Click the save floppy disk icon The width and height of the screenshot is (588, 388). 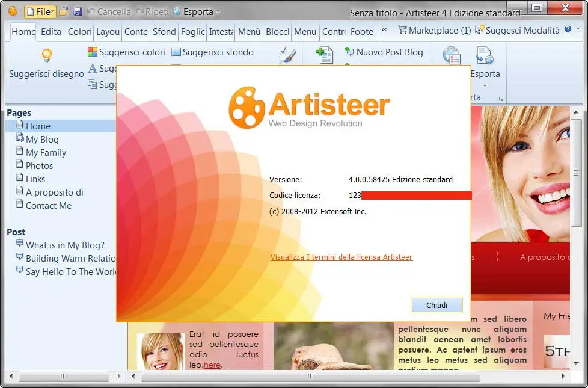pyautogui.click(x=77, y=11)
